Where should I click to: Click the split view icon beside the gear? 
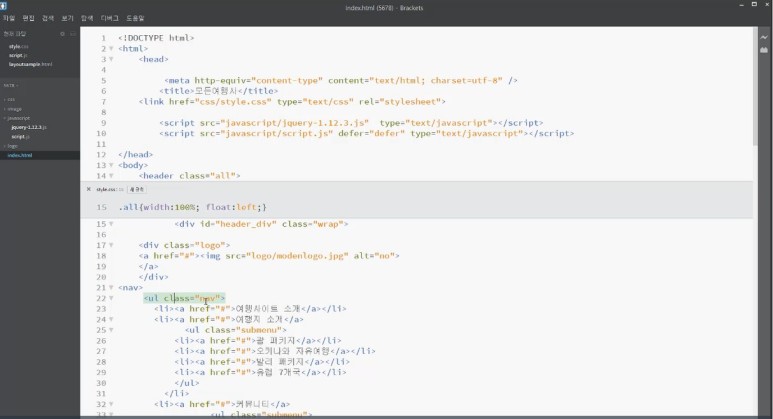pos(73,34)
